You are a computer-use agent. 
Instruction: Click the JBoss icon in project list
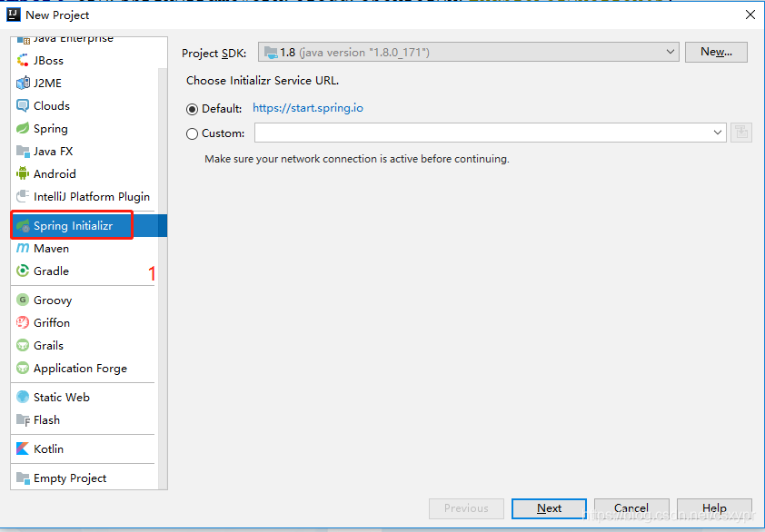pyautogui.click(x=23, y=61)
